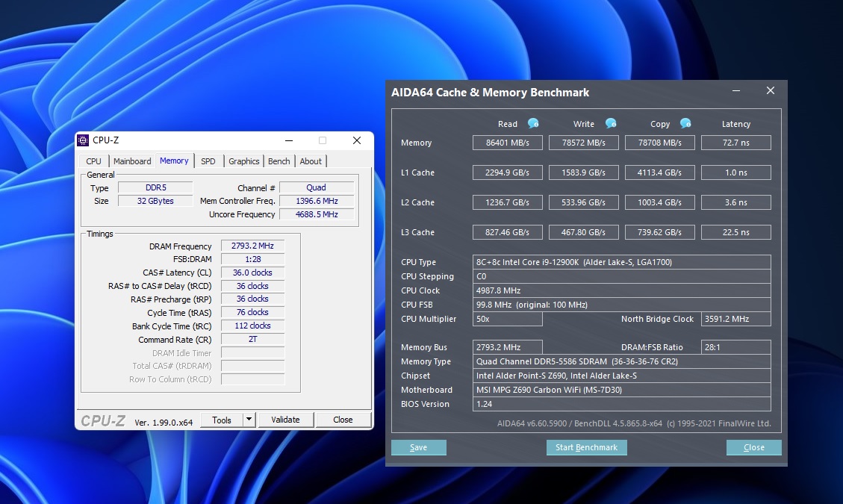Screen dimensions: 843x504
Task: Open the SPD tab
Action: coord(208,161)
